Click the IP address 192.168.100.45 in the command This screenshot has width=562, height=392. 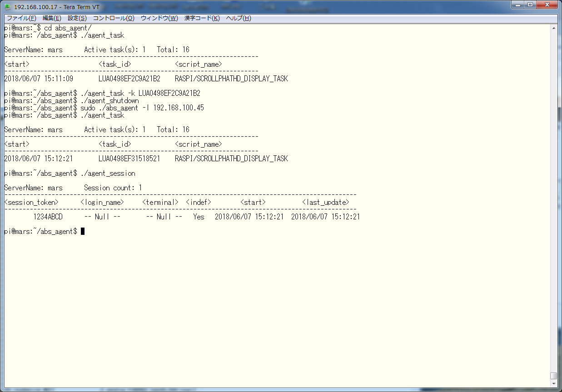pyautogui.click(x=179, y=108)
